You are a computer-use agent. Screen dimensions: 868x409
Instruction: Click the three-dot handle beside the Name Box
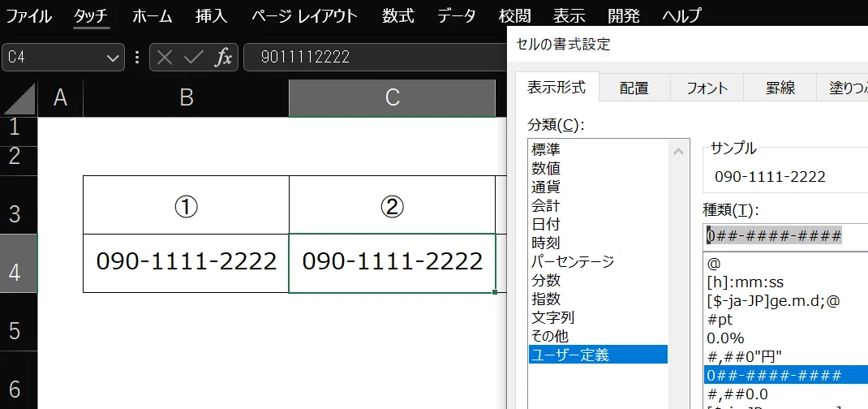point(137,57)
